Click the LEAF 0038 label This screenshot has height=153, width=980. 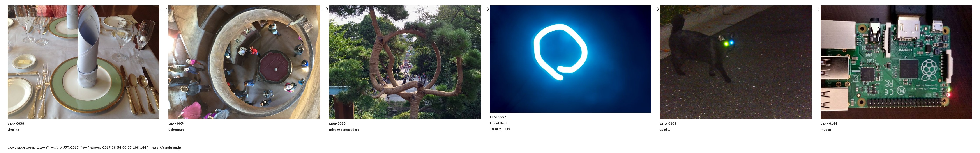click(x=16, y=123)
